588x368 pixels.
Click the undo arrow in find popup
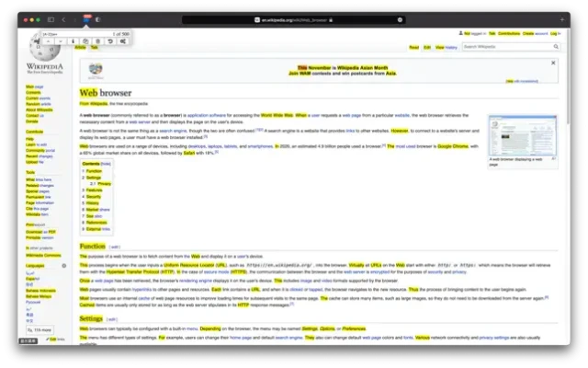110,41
